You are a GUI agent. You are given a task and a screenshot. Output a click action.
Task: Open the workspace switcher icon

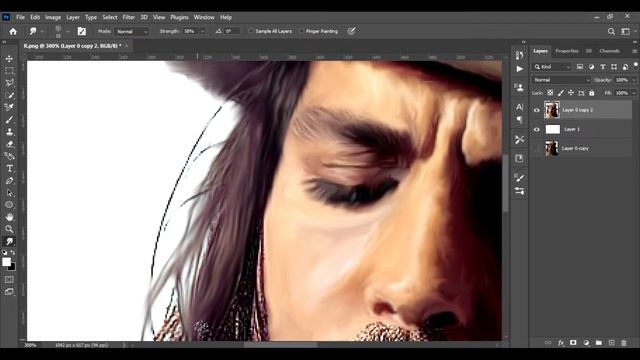click(x=625, y=31)
